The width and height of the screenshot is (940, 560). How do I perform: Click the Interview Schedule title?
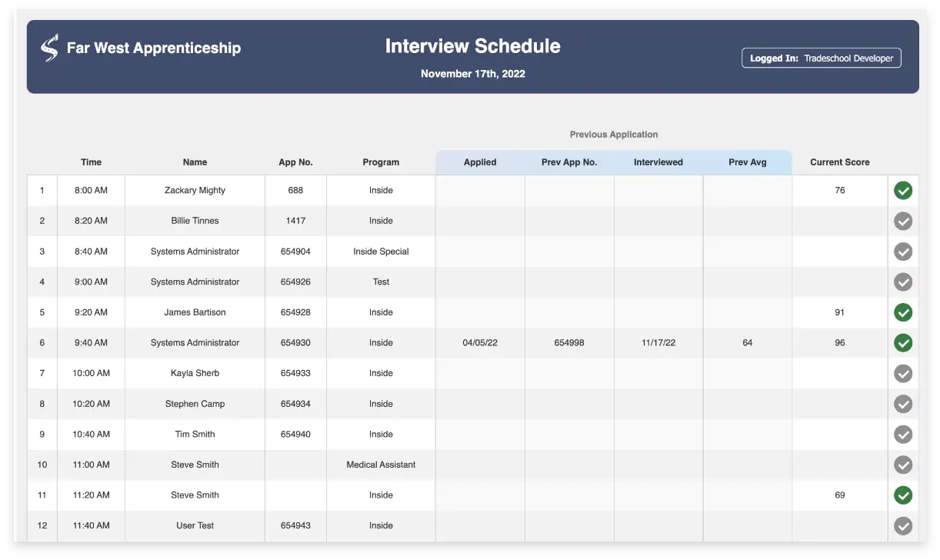472,46
